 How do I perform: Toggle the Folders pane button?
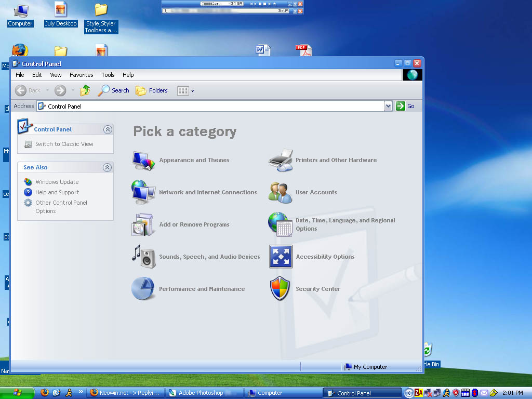151,90
